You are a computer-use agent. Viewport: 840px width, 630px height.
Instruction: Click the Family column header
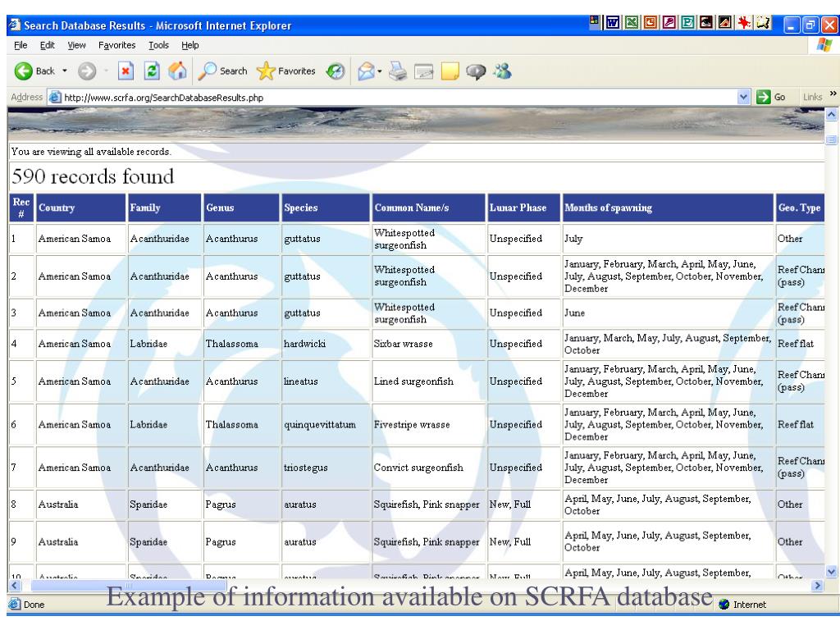tap(164, 208)
